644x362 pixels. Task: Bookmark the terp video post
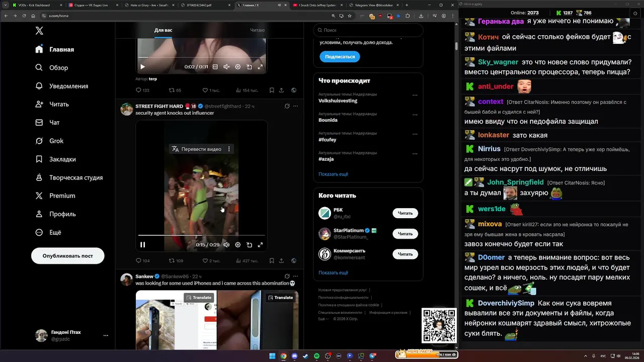tap(272, 90)
